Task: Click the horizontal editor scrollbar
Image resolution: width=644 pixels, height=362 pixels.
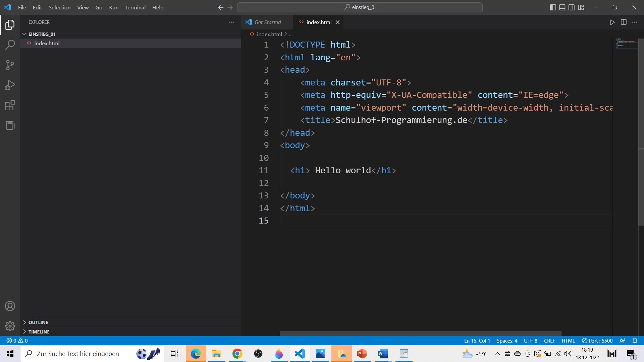Action: (420, 334)
